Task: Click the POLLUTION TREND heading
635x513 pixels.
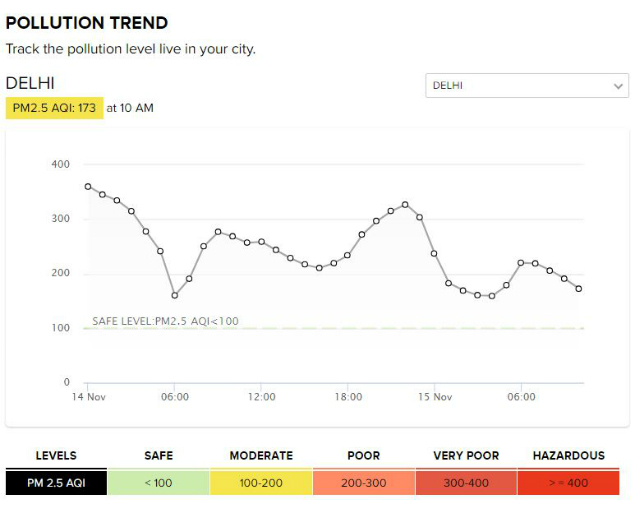Action: click(x=87, y=23)
